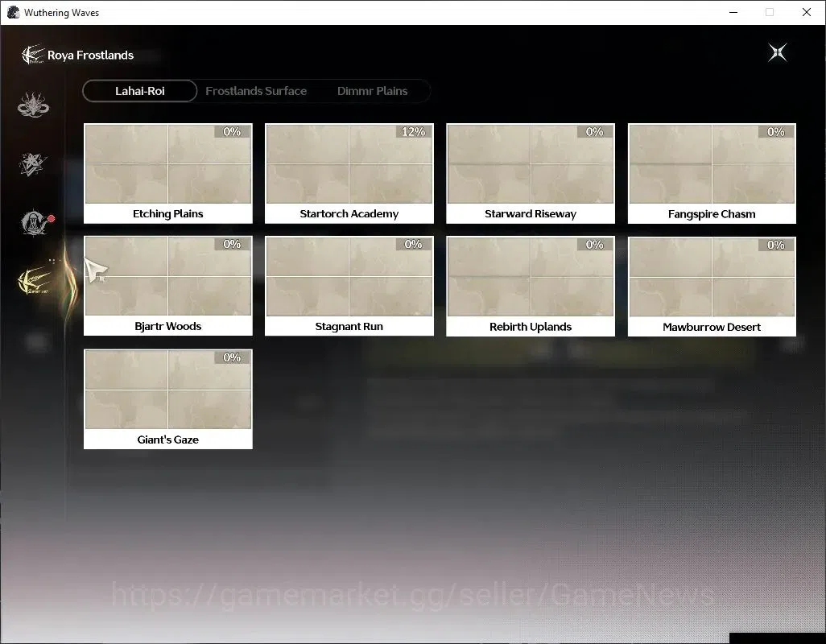
Task: Open the Starward Riseway map card
Action: [x=531, y=173]
